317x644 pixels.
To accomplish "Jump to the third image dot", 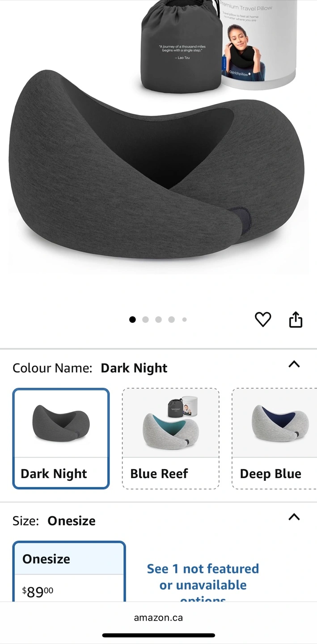I will click(x=158, y=319).
